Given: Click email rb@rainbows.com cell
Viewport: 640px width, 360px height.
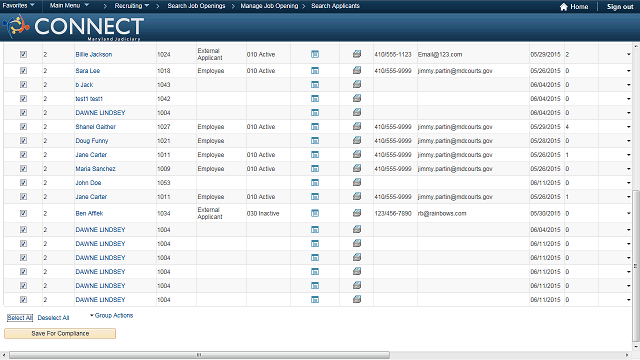Looking at the screenshot, I should point(442,213).
